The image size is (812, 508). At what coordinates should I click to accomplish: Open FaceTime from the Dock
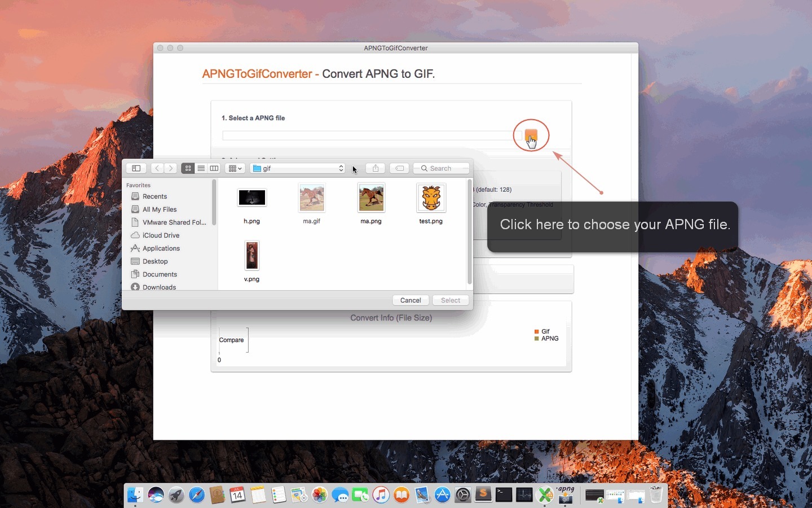(x=360, y=495)
